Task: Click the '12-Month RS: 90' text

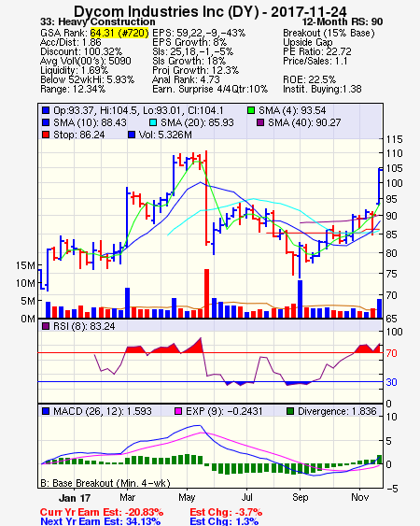Action: [343, 21]
